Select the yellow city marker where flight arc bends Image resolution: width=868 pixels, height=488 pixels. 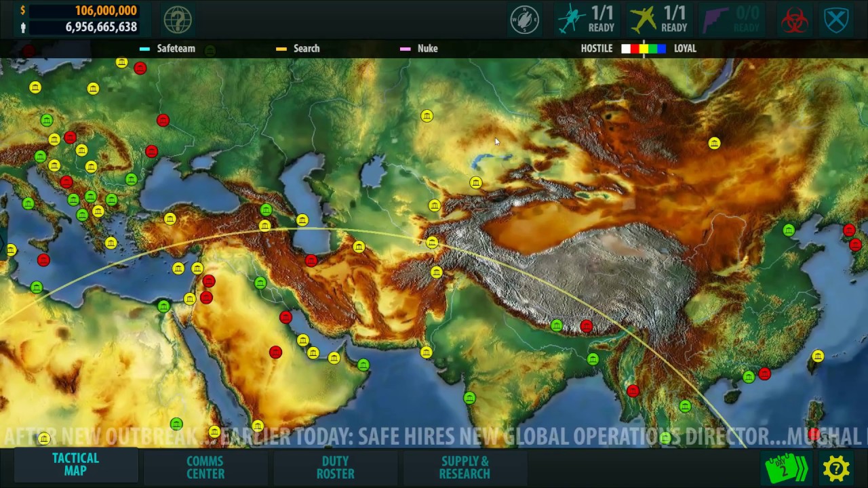coord(432,242)
